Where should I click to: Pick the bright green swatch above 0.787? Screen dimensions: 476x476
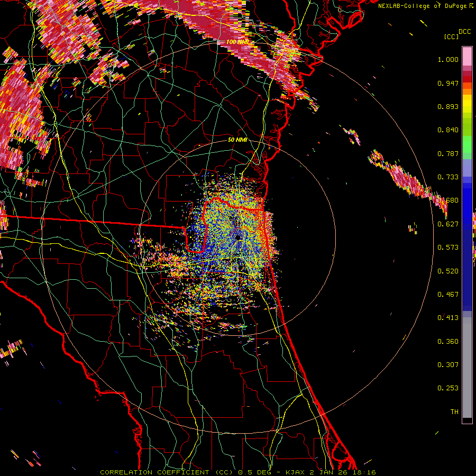[x=467, y=144]
